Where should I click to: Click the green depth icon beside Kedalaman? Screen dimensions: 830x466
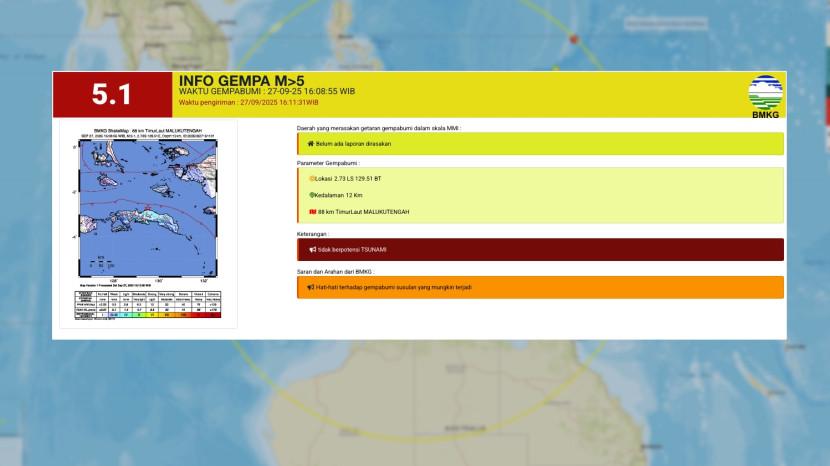click(311, 195)
